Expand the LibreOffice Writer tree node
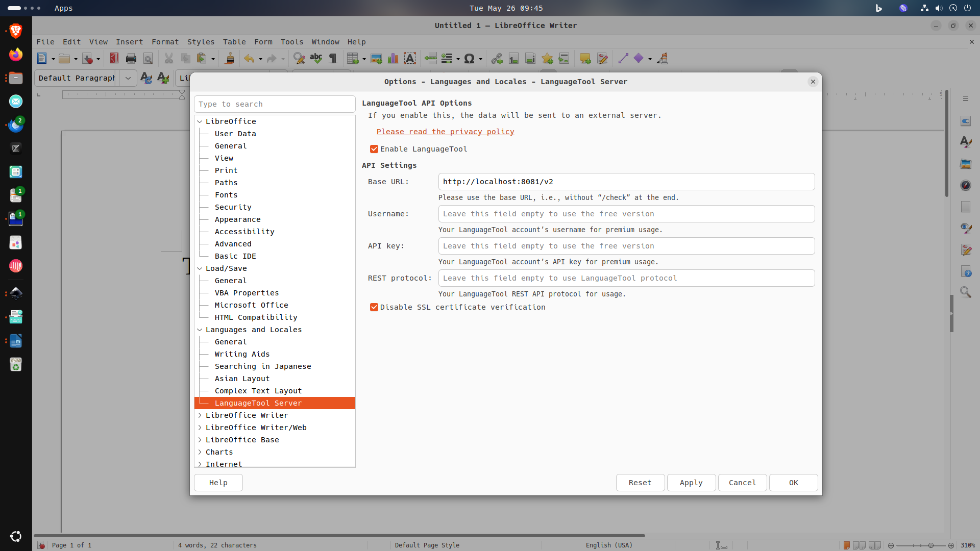 pyautogui.click(x=200, y=415)
